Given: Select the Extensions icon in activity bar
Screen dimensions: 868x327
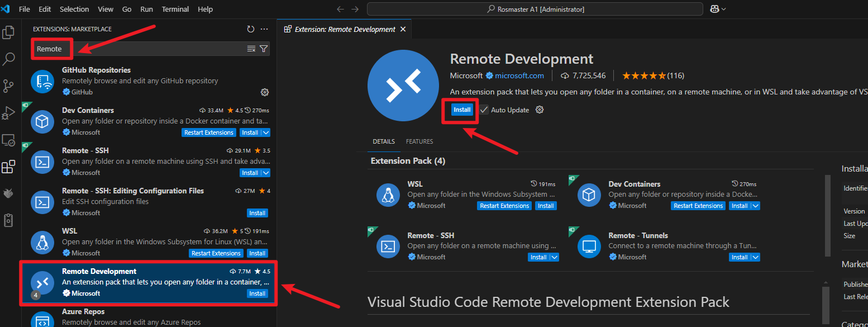Looking at the screenshot, I should coord(8,167).
